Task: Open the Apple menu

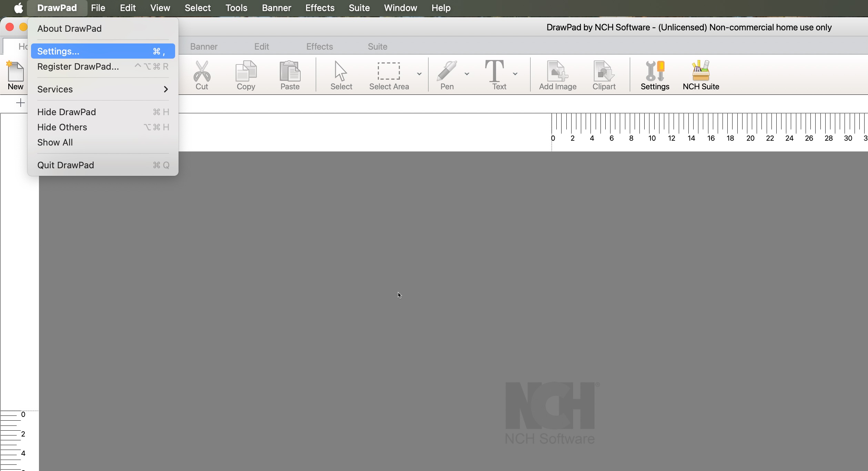Action: tap(18, 8)
